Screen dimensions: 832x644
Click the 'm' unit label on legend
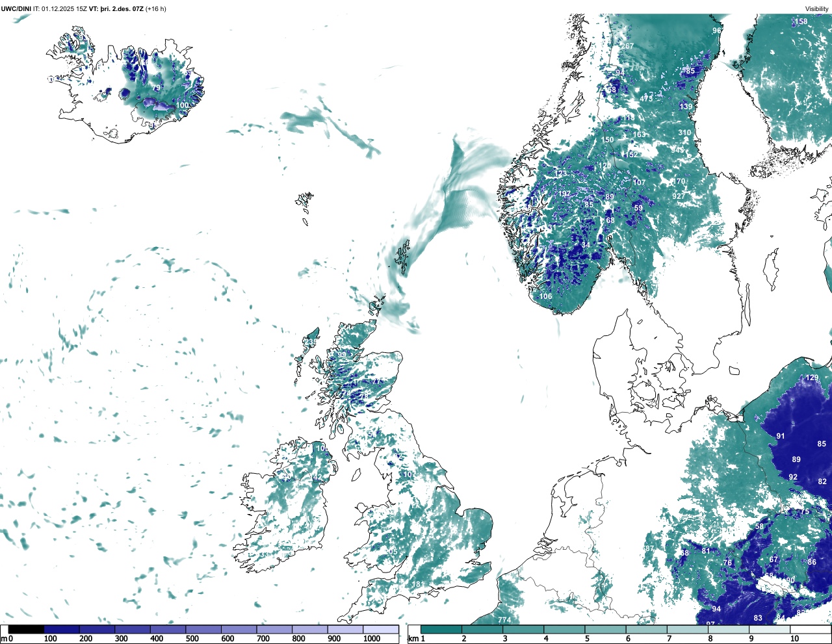(x=4, y=639)
